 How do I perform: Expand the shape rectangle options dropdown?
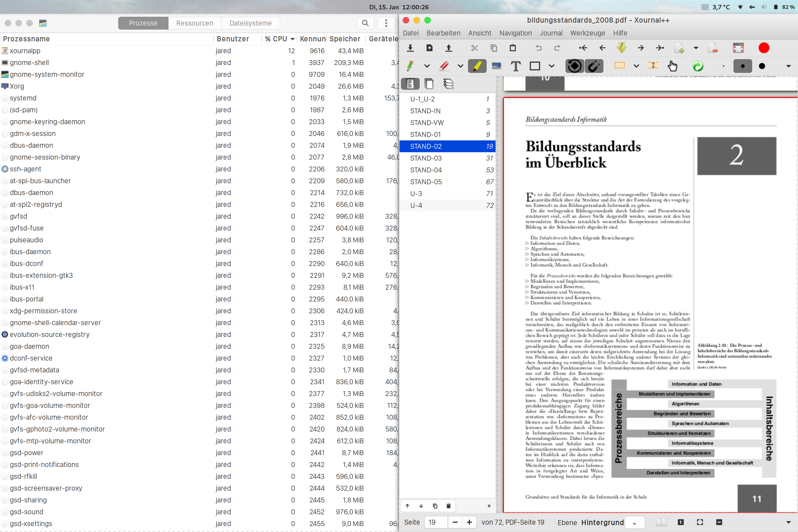[x=552, y=66]
